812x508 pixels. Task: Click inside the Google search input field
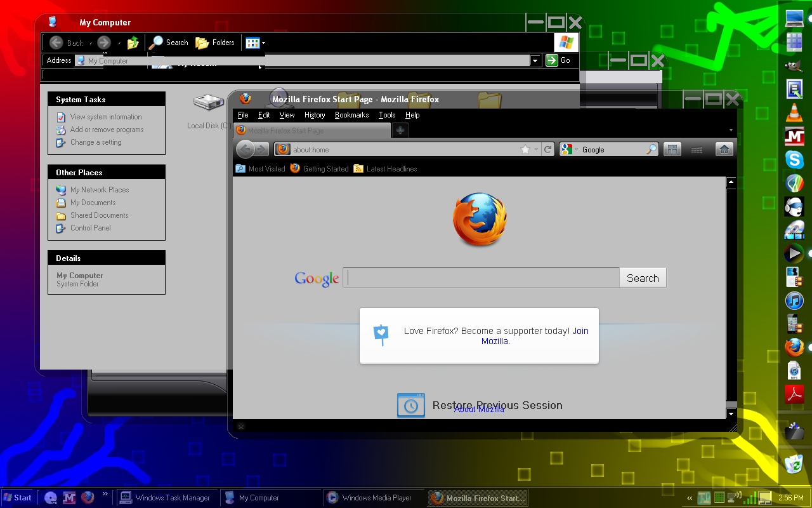pyautogui.click(x=480, y=277)
